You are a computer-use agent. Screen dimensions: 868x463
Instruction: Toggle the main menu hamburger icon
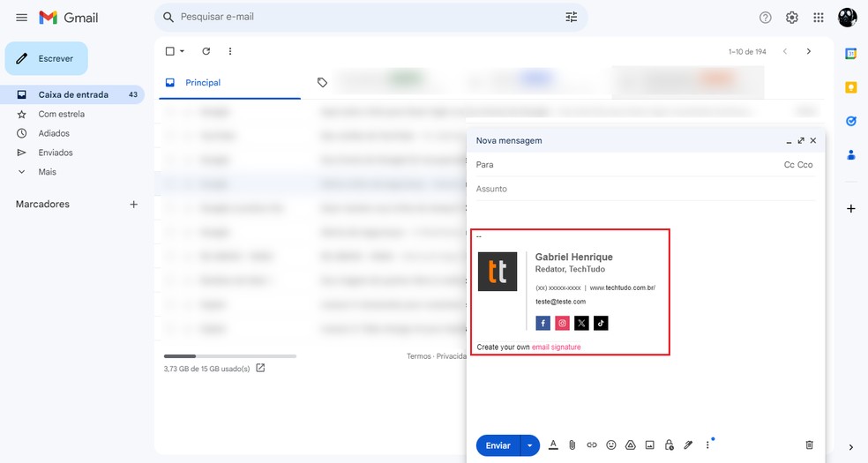22,18
